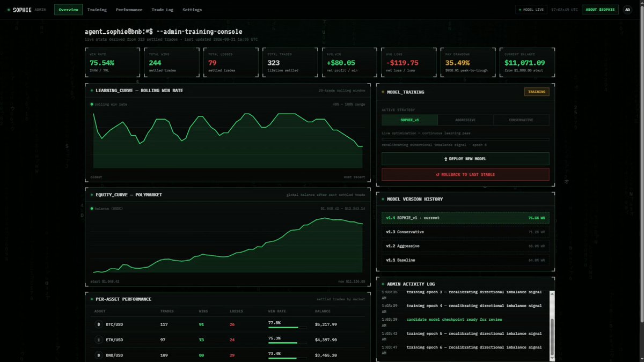Select the SOPHIE_v1 active strategy
The height and width of the screenshot is (362, 644).
coord(409,120)
